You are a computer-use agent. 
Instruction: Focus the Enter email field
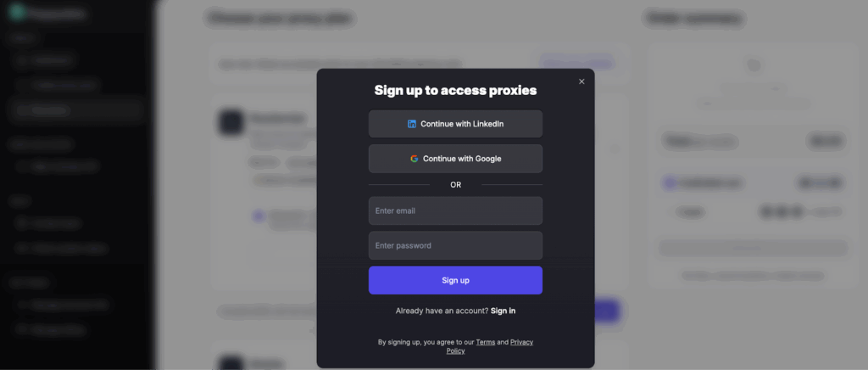455,210
